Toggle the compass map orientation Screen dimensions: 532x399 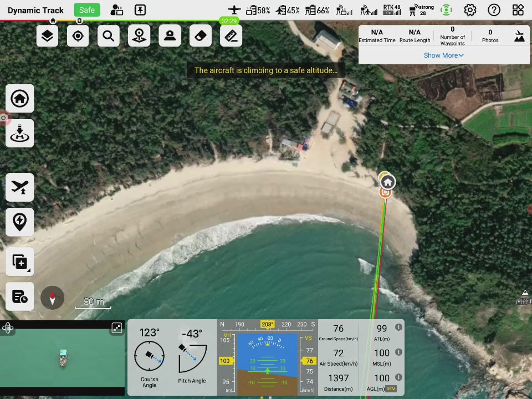click(x=53, y=298)
